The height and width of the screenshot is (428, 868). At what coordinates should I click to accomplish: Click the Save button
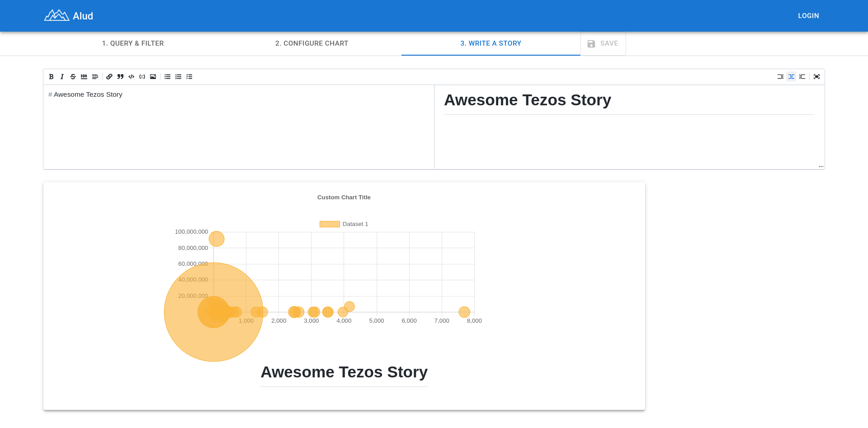(603, 43)
